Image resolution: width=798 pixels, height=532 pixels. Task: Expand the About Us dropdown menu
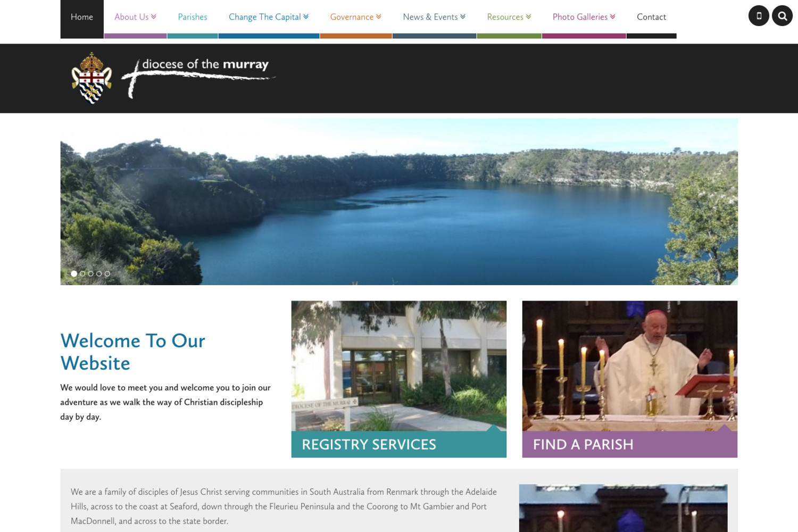point(135,17)
